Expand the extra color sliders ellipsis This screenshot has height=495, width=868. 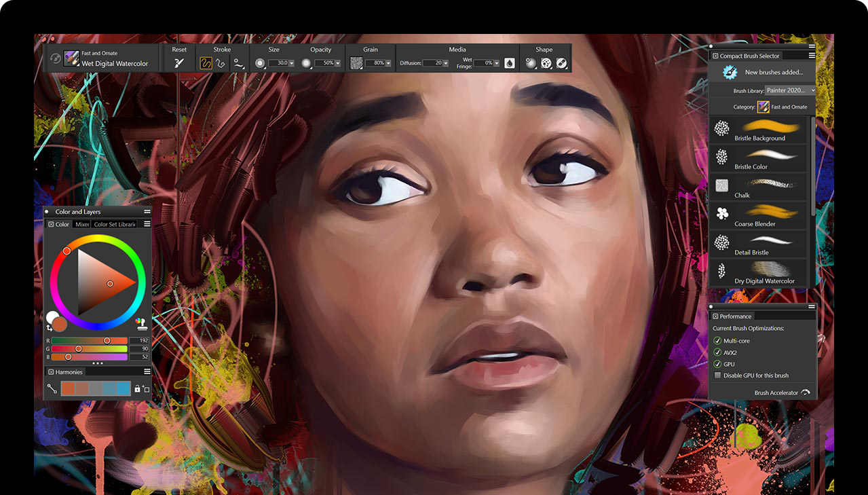98,363
